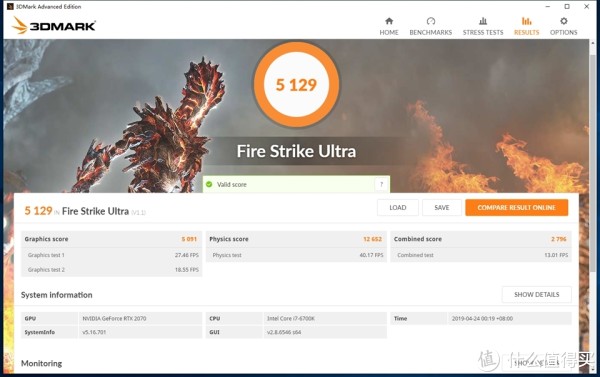The image size is (600, 377).
Task: Open the Valid score help question mark
Action: pyautogui.click(x=381, y=185)
